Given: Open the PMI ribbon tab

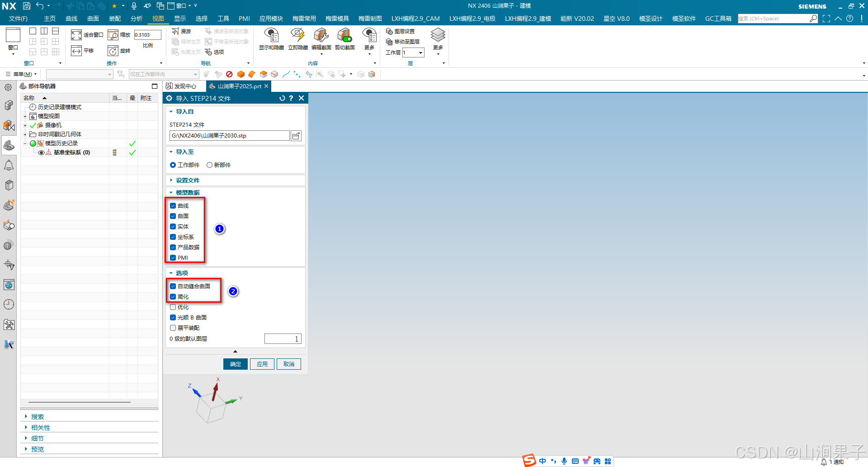Looking at the screenshot, I should 244,19.
